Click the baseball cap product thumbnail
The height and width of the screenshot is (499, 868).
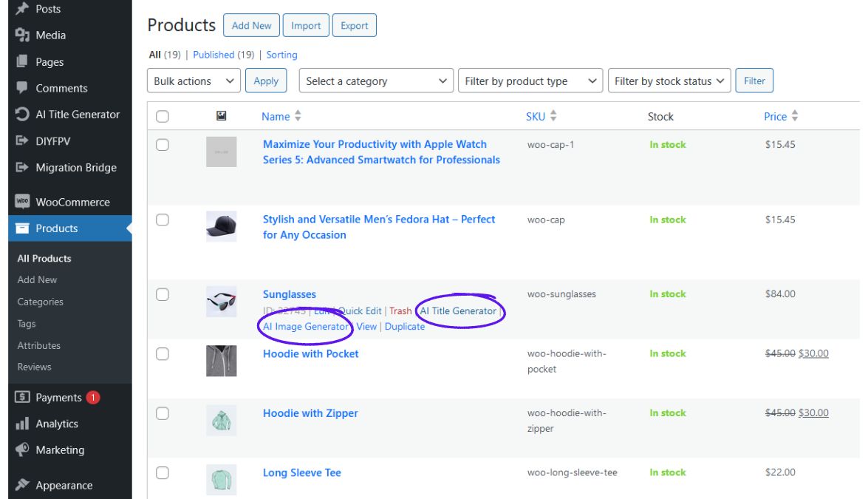pos(221,226)
